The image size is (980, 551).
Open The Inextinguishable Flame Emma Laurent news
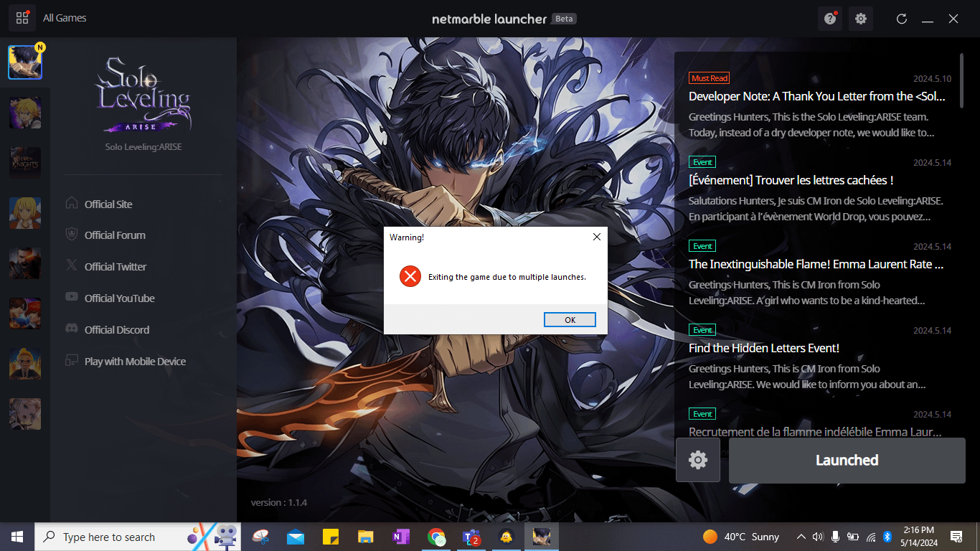pos(816,264)
